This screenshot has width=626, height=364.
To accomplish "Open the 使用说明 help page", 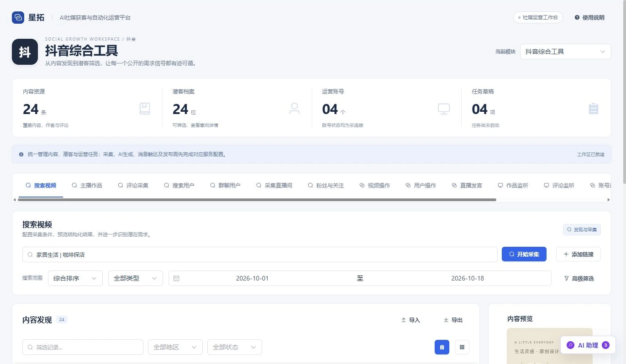I will click(x=589, y=17).
